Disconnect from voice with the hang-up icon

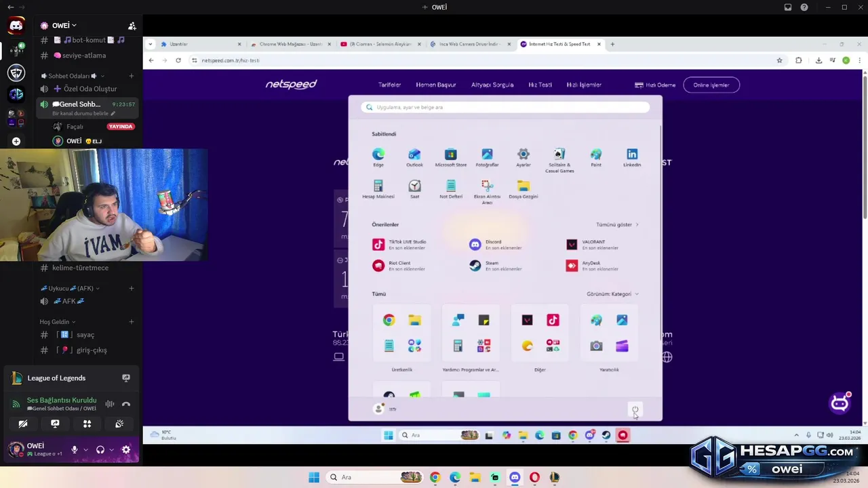click(x=126, y=404)
